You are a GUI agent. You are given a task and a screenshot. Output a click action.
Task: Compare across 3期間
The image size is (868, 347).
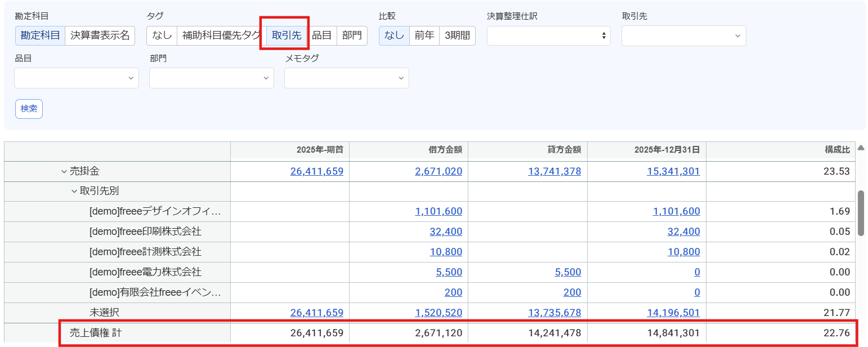click(x=457, y=35)
